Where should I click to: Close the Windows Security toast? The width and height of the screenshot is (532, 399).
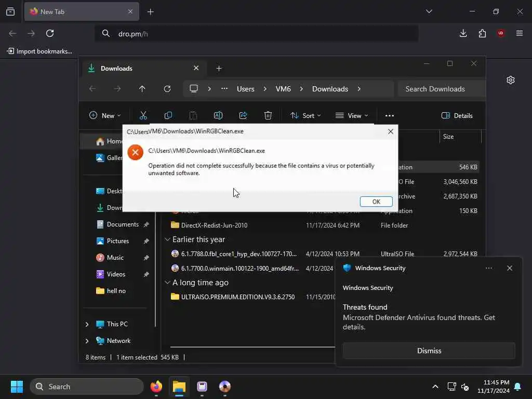(510, 268)
